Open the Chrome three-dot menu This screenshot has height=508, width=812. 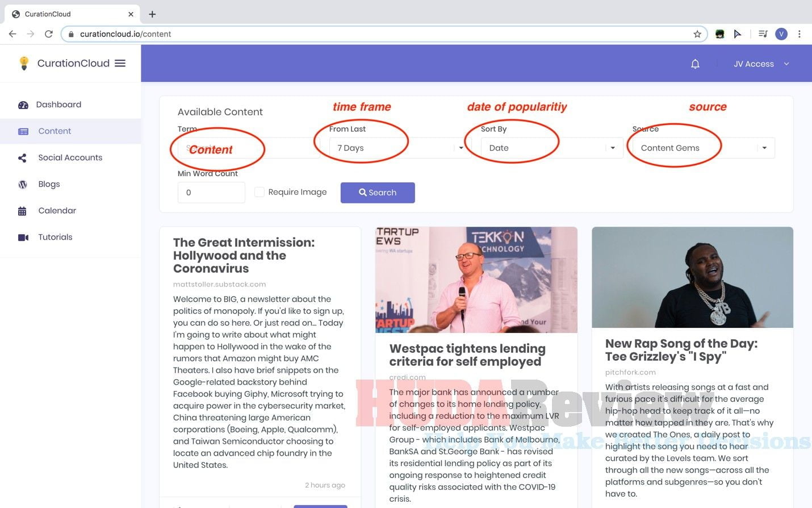(799, 34)
